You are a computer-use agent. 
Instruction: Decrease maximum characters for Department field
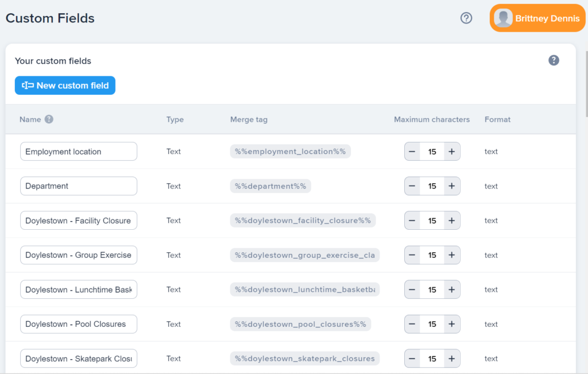413,186
